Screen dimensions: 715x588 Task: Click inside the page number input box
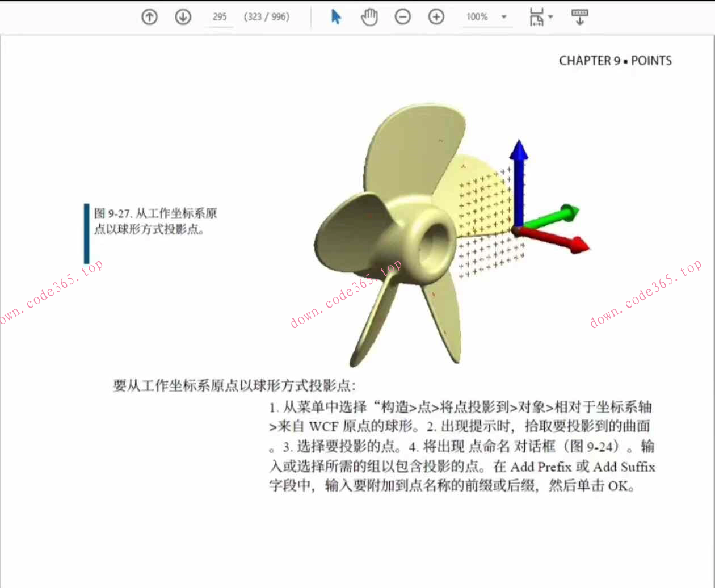(x=219, y=17)
